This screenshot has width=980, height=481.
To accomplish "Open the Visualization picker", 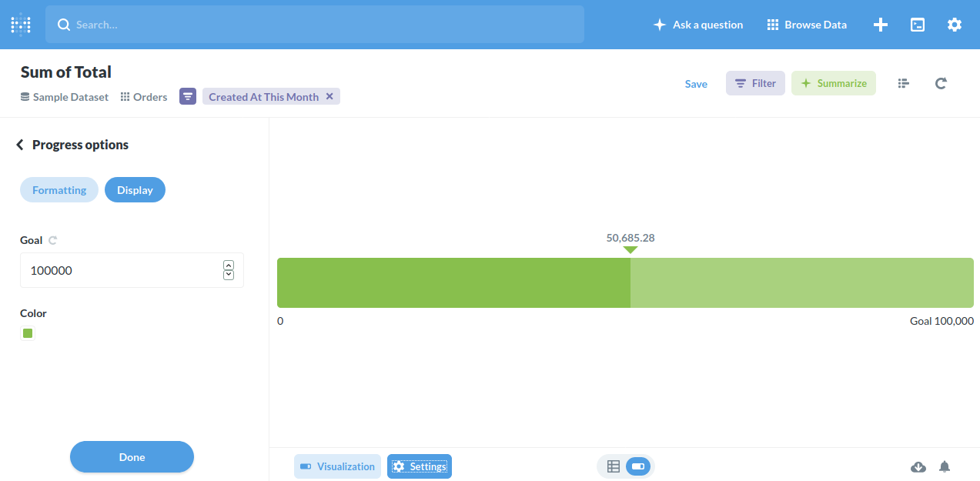I will click(337, 466).
